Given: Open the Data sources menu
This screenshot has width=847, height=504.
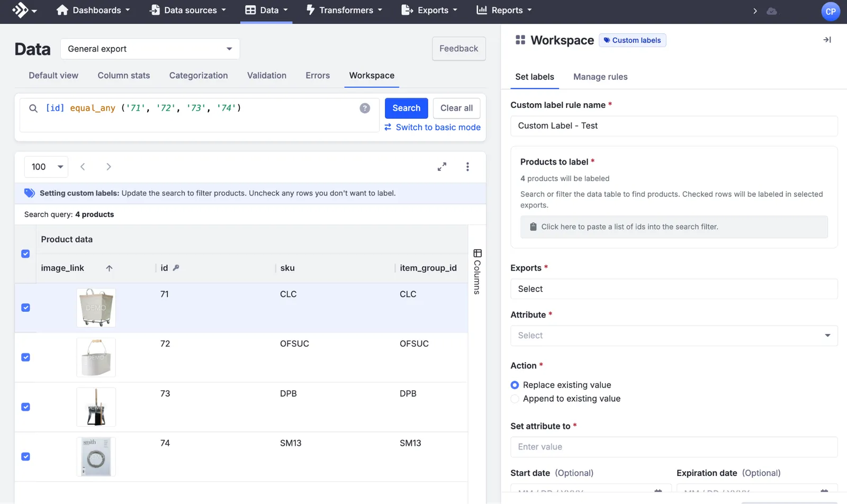Looking at the screenshot, I should pos(188,11).
